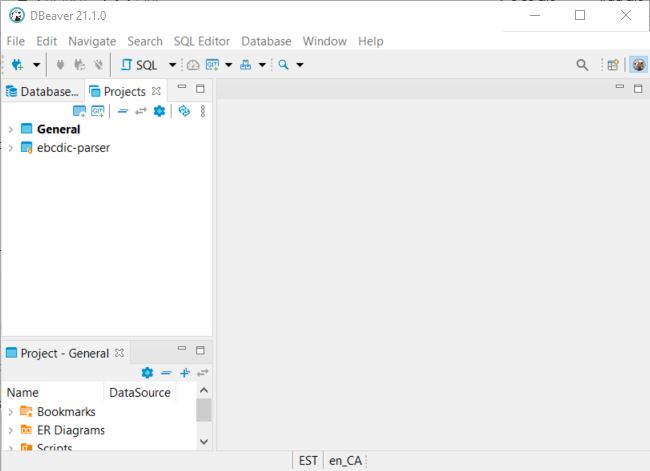Click Collapse All in Project - General toolbar
This screenshot has height=471, width=650.
pos(166,373)
